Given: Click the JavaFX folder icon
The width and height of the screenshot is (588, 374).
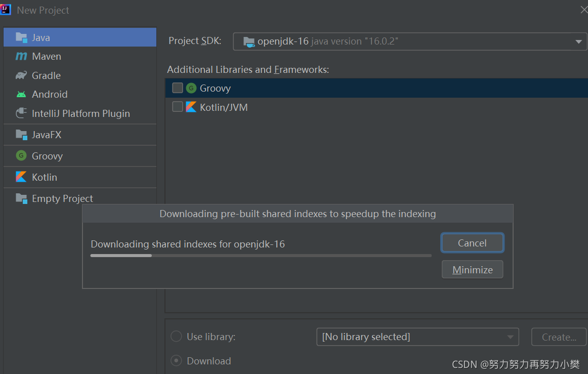Looking at the screenshot, I should tap(21, 135).
